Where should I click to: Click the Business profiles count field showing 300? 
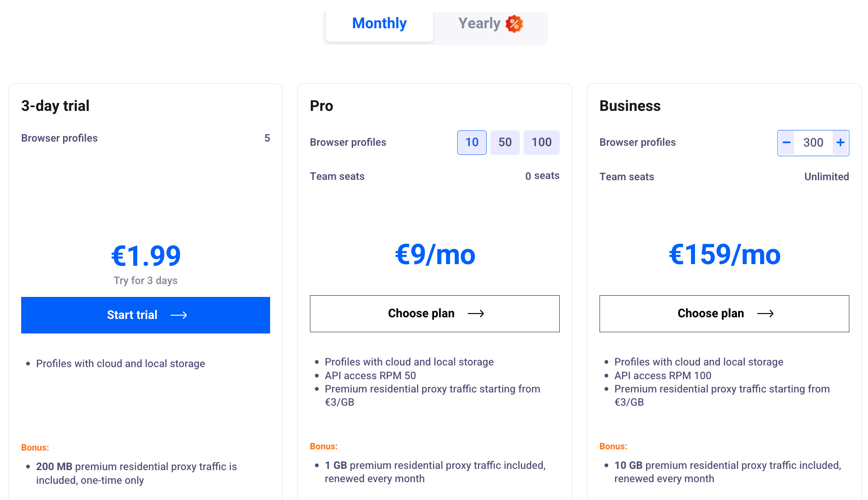pos(813,143)
